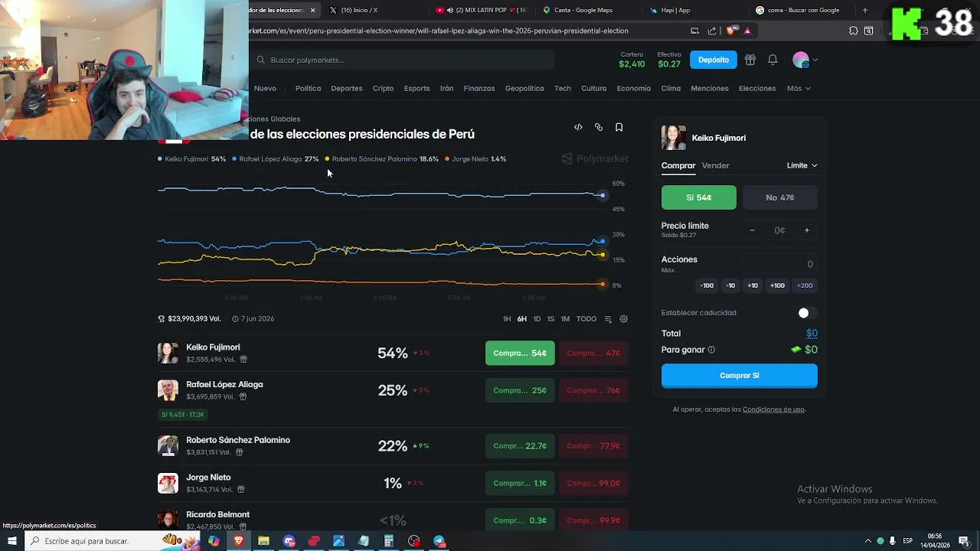Click the Comprar Sí submit button

(x=740, y=376)
